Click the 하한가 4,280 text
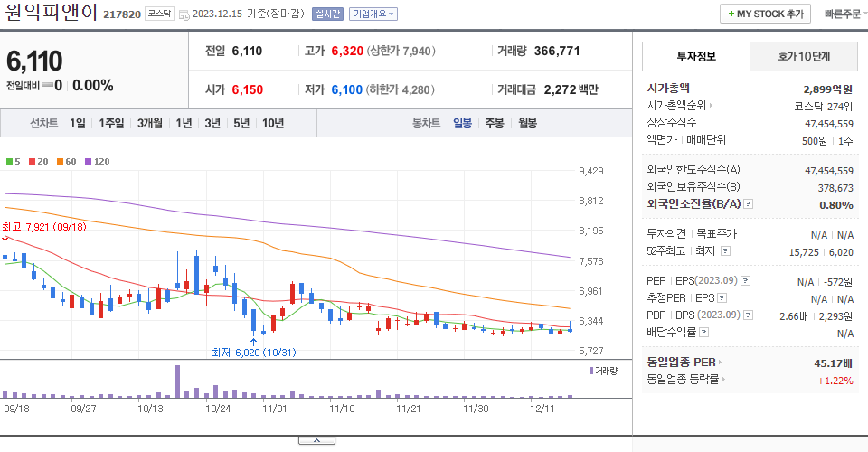Screen dimensions: 868x452 401,89
